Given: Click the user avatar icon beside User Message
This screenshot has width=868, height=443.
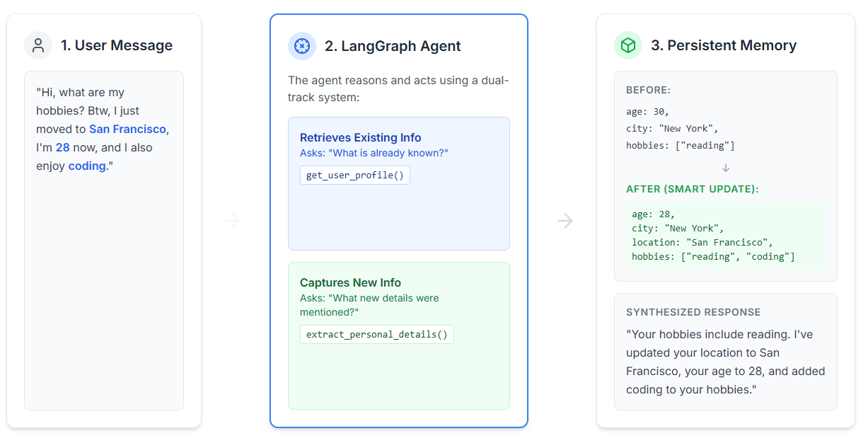Looking at the screenshot, I should coord(38,45).
